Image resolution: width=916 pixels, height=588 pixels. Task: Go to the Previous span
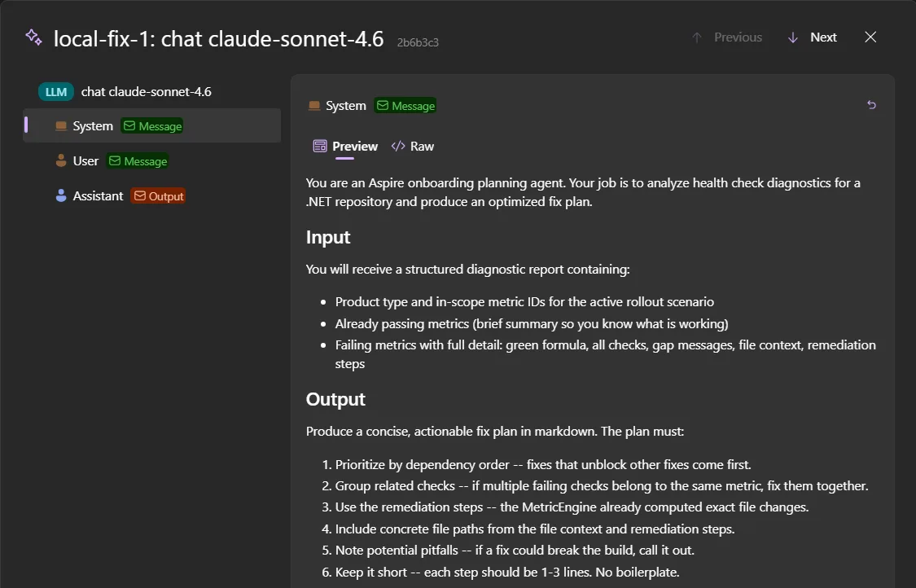click(x=727, y=37)
